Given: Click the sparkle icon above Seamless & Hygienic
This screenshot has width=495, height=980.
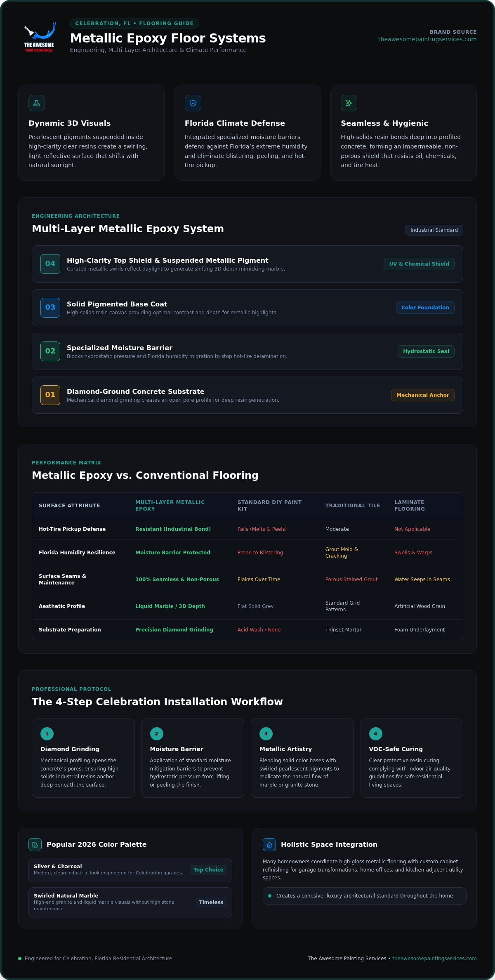Looking at the screenshot, I should tap(349, 103).
